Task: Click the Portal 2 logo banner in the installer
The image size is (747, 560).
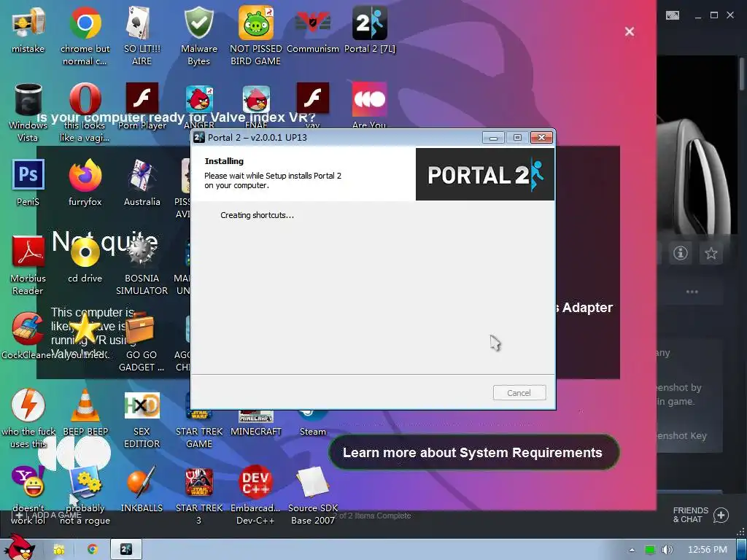Action: click(485, 174)
